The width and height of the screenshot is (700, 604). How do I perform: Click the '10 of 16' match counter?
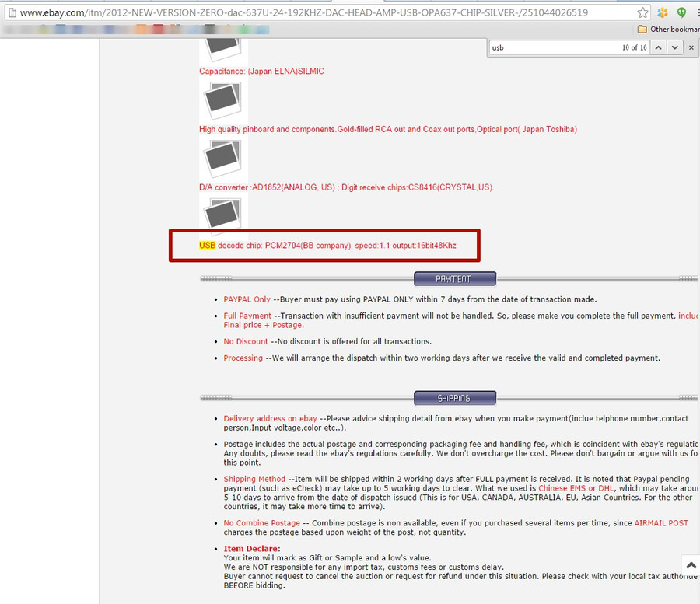click(x=635, y=47)
